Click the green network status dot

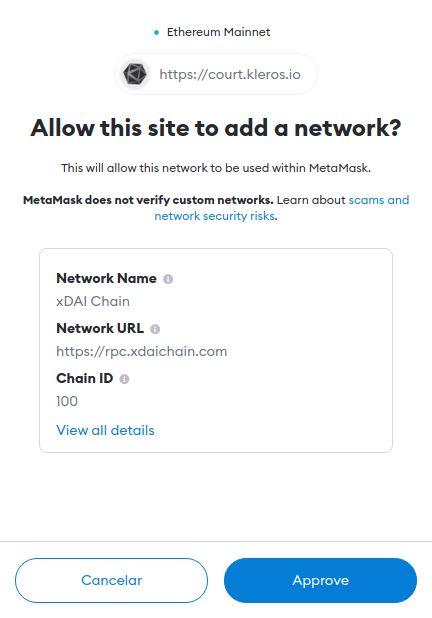coord(156,32)
